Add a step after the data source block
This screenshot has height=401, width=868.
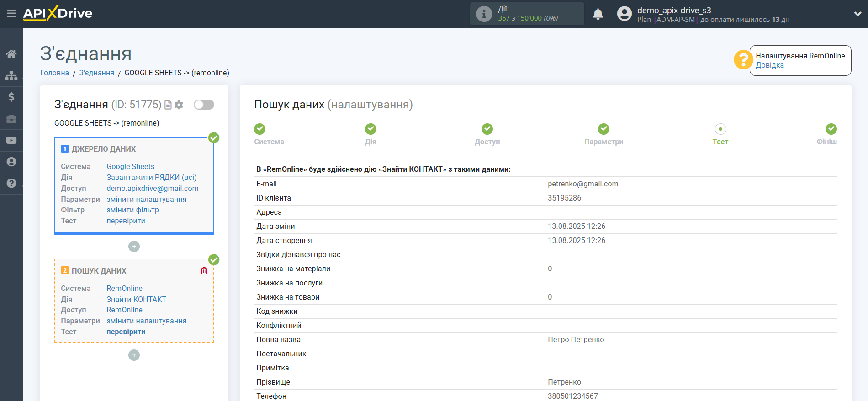(x=134, y=247)
